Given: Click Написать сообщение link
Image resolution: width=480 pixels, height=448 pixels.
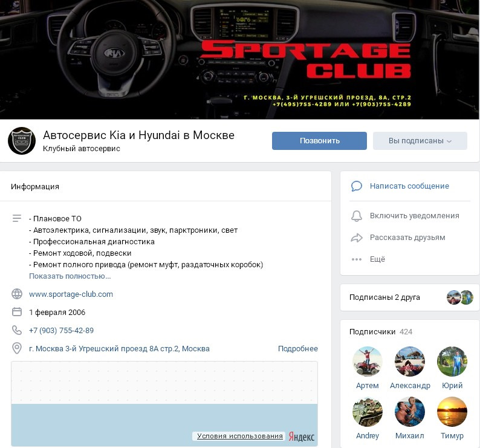Looking at the screenshot, I should pyautogui.click(x=409, y=186).
